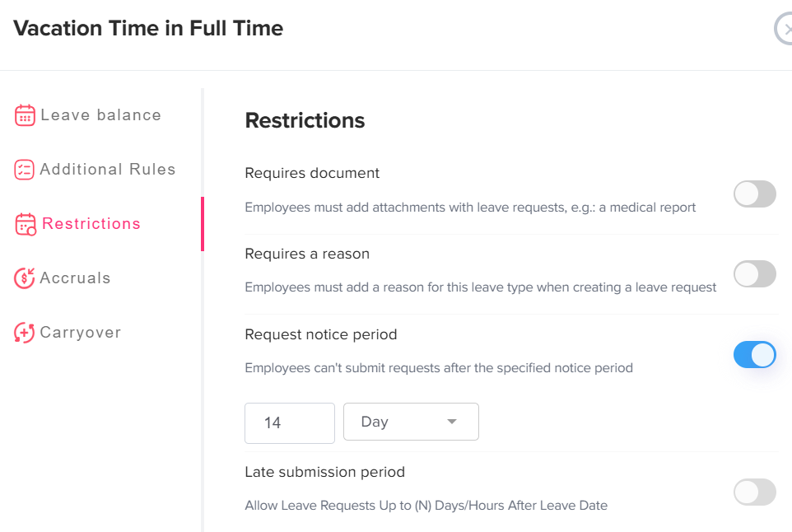Screen dimensions: 792x532
Task: Click the Request notice period setting label
Action: (321, 334)
